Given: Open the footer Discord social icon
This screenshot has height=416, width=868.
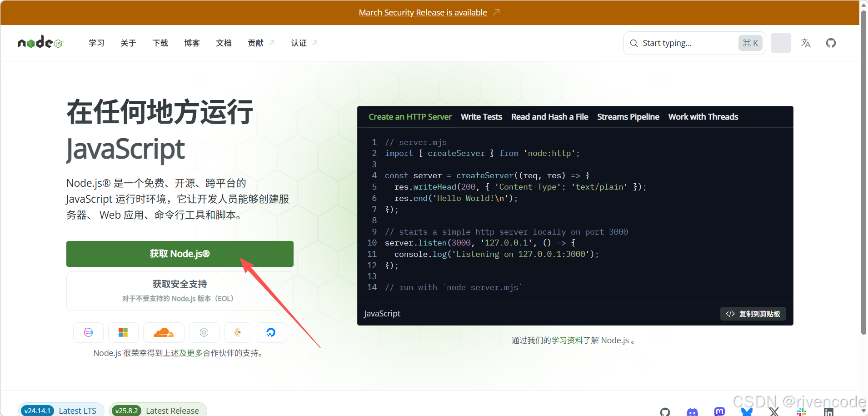Looking at the screenshot, I should (x=692, y=412).
